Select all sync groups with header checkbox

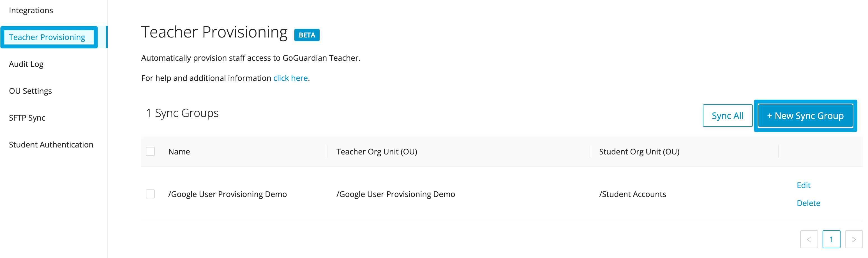point(150,152)
